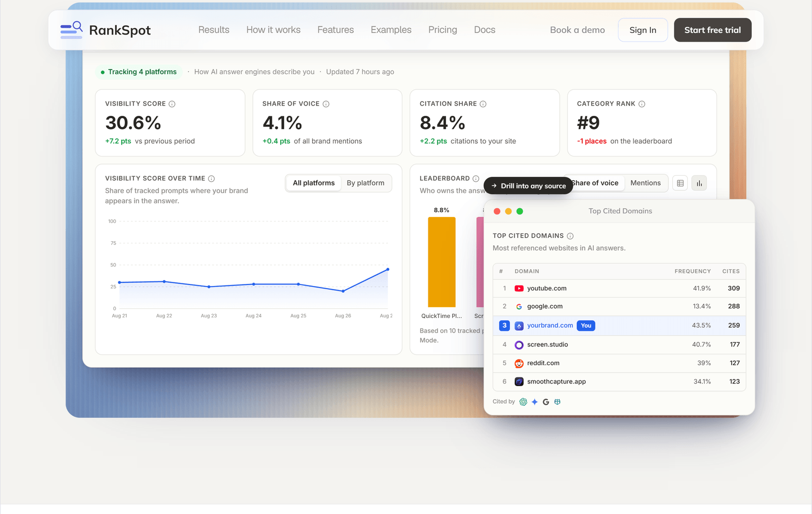Select the All platforms toggle
The height and width of the screenshot is (514, 812).
314,183
